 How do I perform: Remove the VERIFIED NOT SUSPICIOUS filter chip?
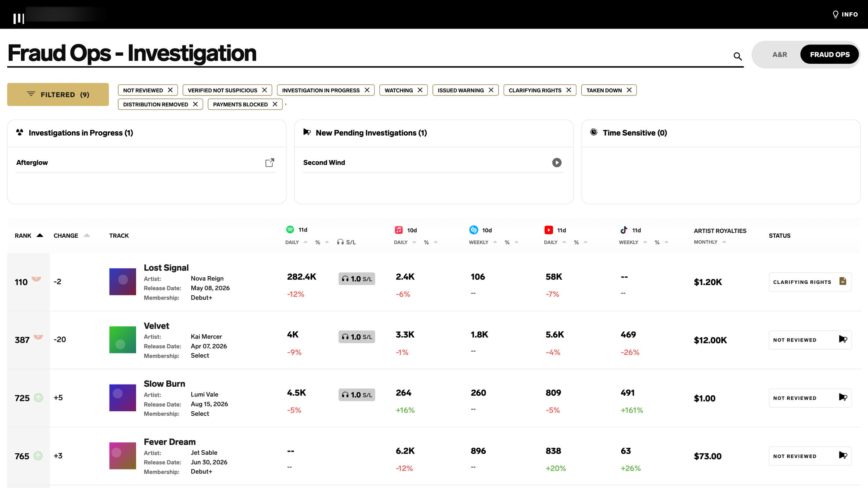tap(264, 90)
